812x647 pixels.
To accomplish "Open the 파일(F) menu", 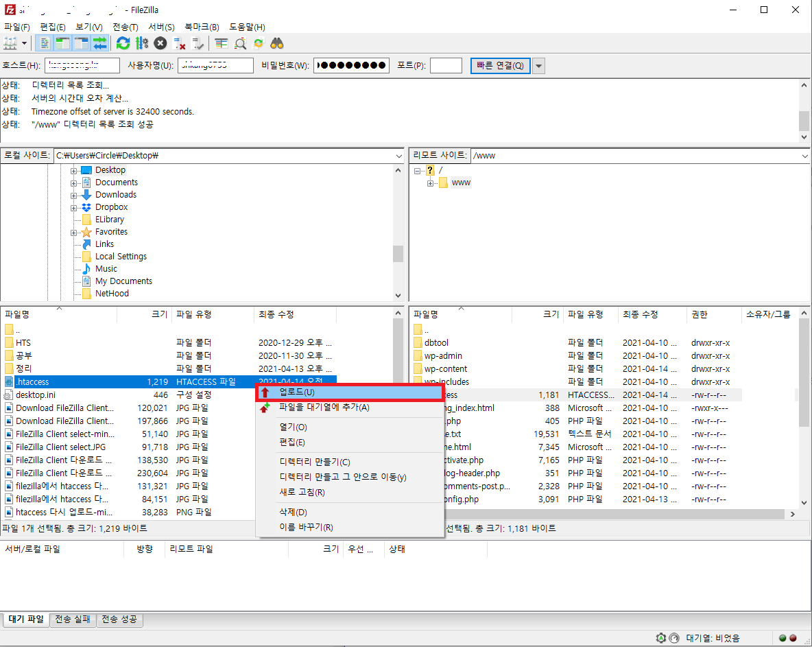I will [17, 27].
